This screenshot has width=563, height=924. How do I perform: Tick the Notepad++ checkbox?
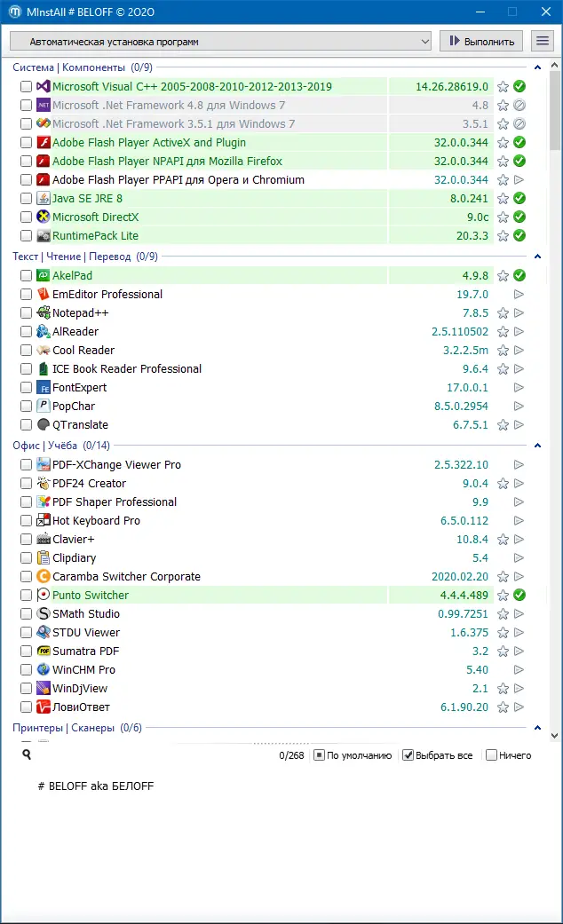27,313
